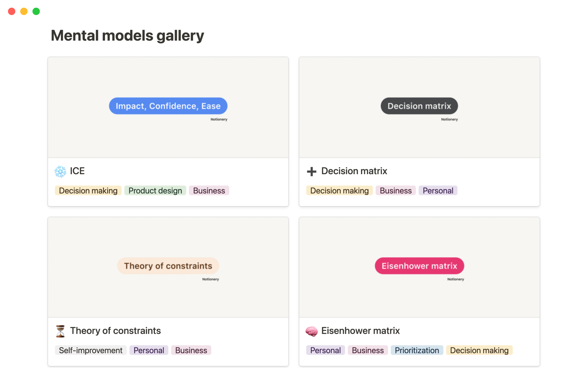Click the Personal tag on Decision matrix card
This screenshot has height=368, width=588.
(x=438, y=191)
